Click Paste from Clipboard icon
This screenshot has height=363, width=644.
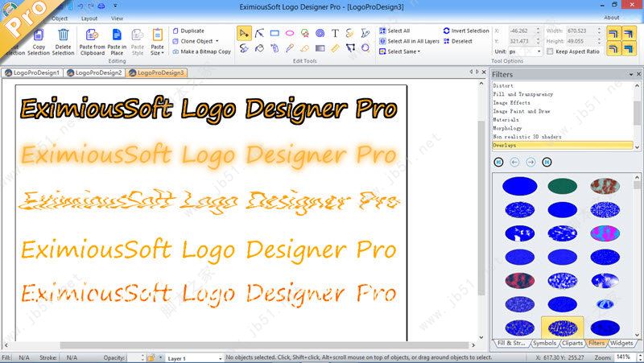pos(93,40)
